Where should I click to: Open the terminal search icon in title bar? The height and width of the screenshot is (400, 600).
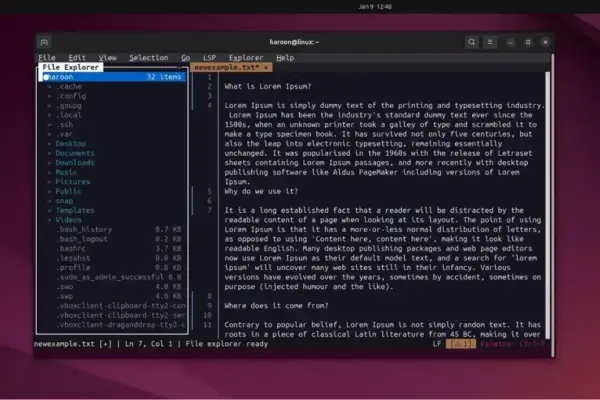[x=471, y=42]
